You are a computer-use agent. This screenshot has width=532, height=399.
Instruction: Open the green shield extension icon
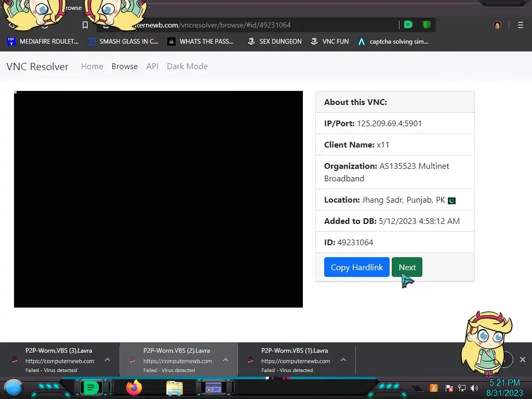click(x=427, y=24)
